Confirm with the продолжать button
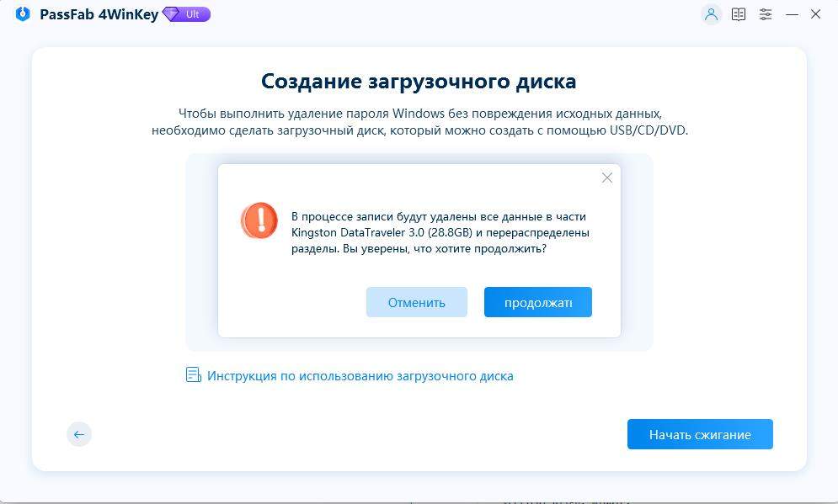 (537, 302)
